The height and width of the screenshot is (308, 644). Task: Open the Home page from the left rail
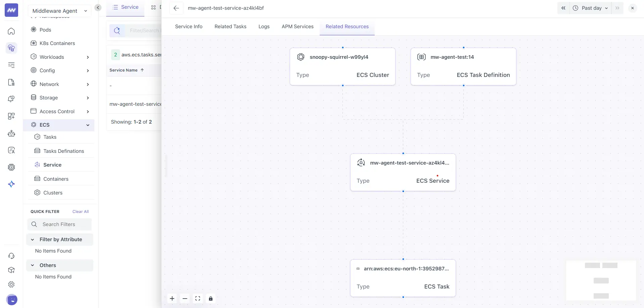11,31
